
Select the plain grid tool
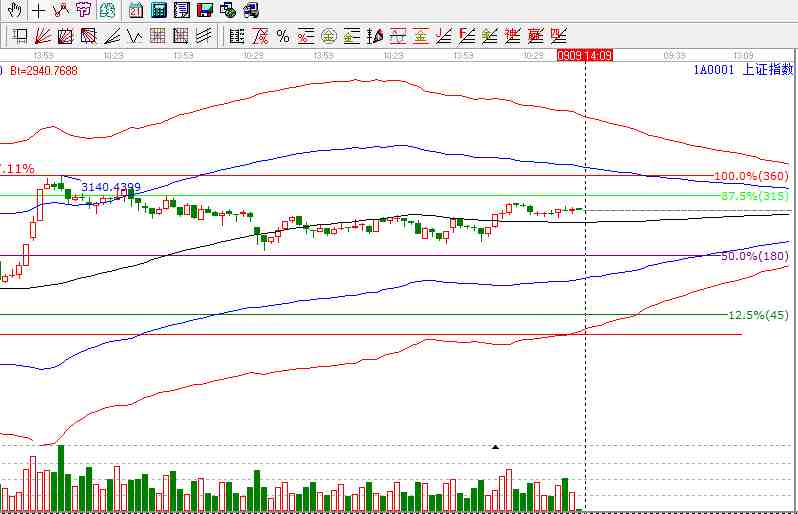tap(158, 36)
